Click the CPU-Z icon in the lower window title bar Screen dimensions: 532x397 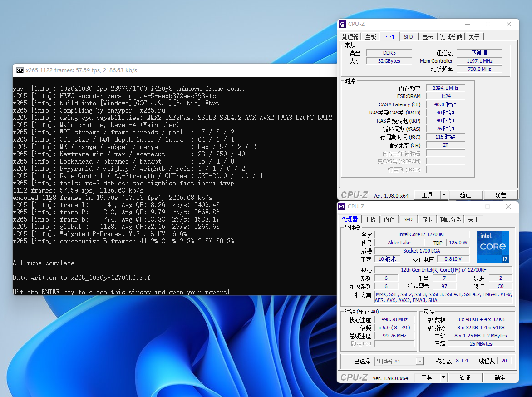point(343,207)
